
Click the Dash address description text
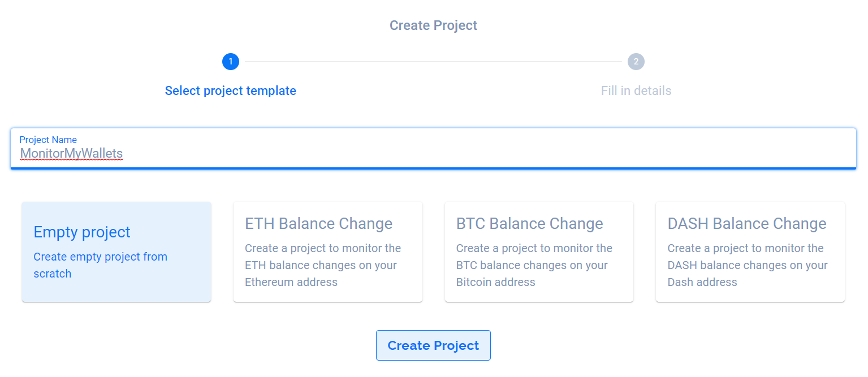[747, 265]
